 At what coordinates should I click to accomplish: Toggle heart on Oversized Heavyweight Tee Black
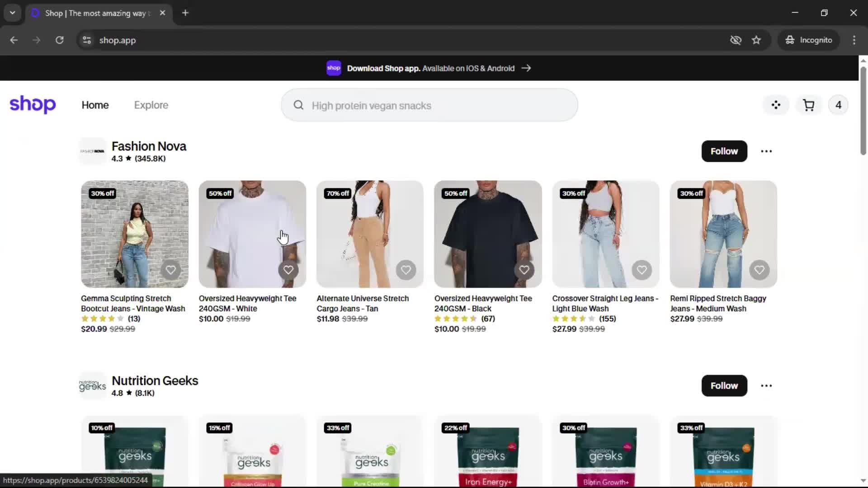point(524,270)
